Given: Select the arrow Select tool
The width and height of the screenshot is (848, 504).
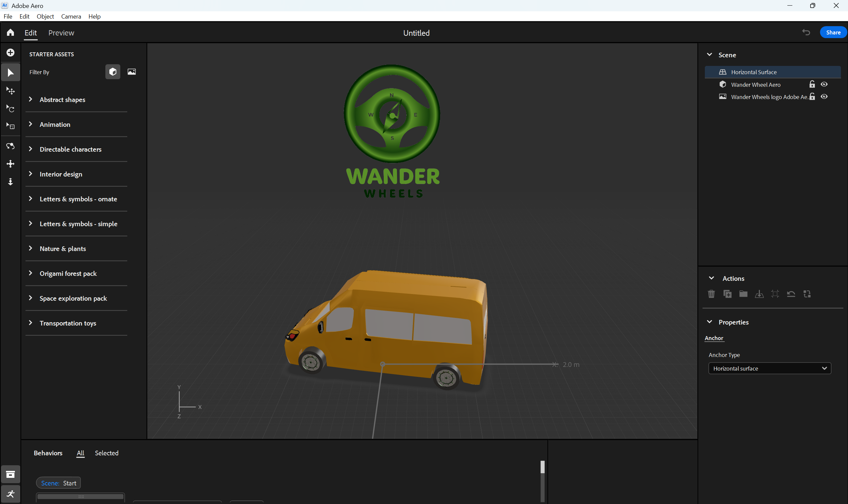Looking at the screenshot, I should click(11, 72).
